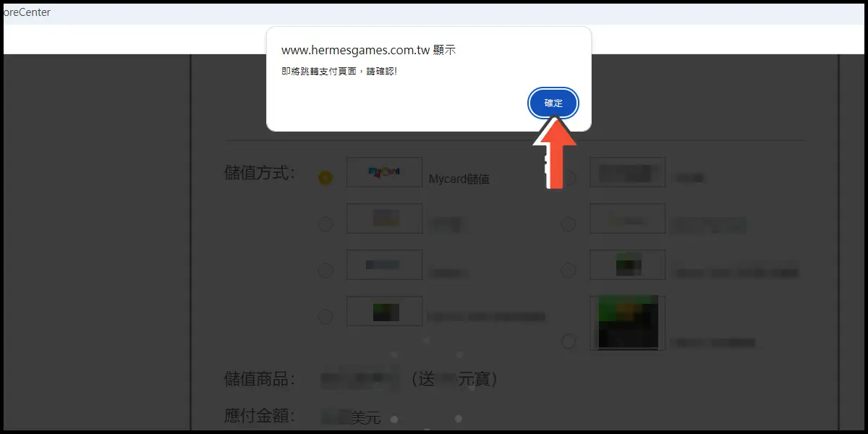Click the oreCenter browser tab title
Screen dimensions: 868x434
[26, 12]
